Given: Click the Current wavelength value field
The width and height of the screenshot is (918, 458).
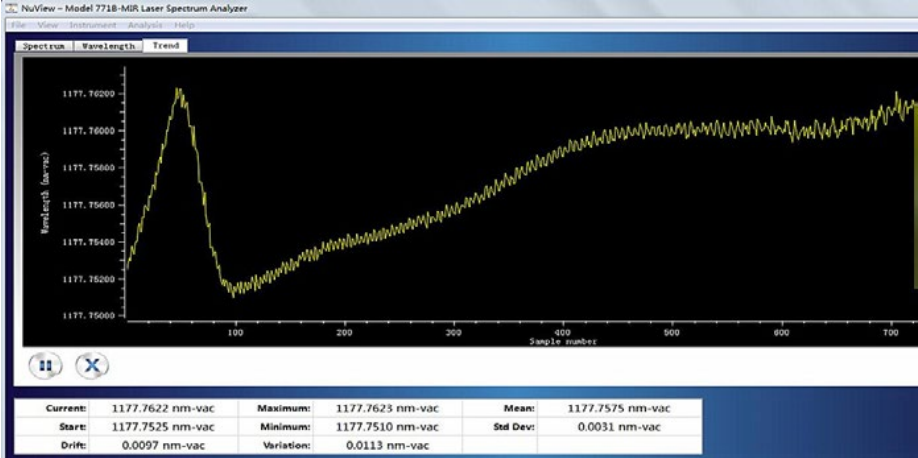Looking at the screenshot, I should coord(163,408).
